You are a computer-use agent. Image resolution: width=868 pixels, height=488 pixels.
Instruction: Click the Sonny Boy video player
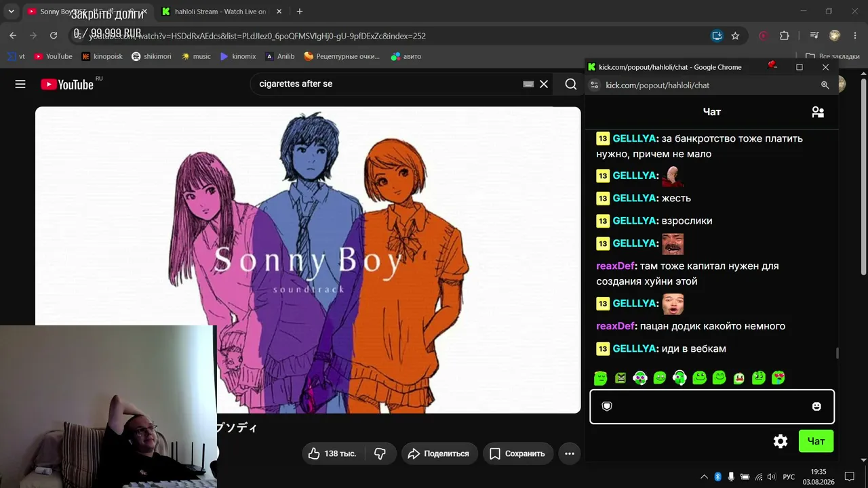[x=308, y=260]
